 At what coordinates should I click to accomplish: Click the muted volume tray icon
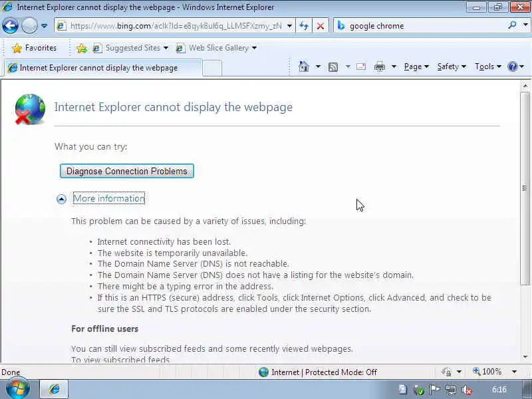(467, 390)
